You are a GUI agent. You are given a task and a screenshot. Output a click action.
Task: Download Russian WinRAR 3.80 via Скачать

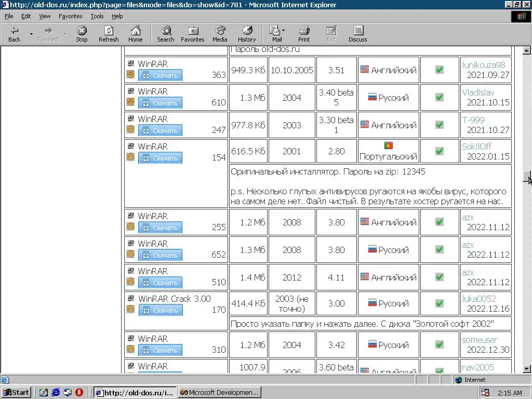point(160,255)
